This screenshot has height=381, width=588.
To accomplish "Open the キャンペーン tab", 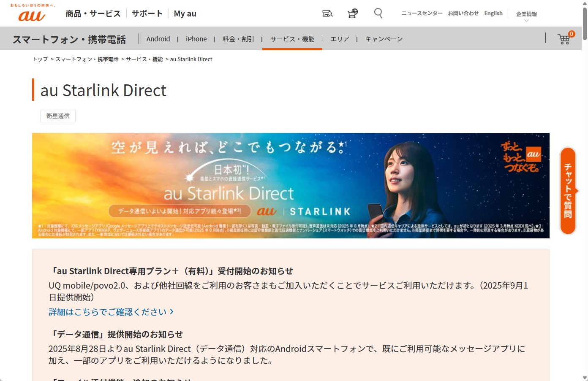I will click(383, 38).
